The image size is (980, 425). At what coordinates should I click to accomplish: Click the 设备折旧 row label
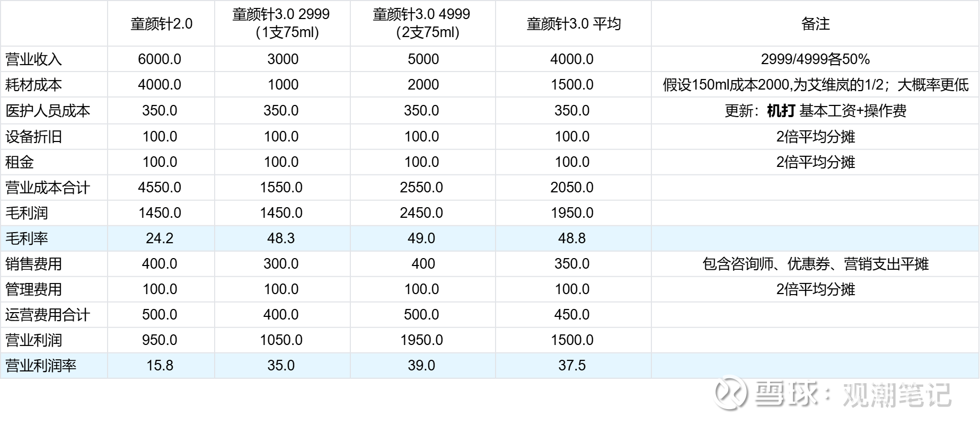(x=33, y=137)
